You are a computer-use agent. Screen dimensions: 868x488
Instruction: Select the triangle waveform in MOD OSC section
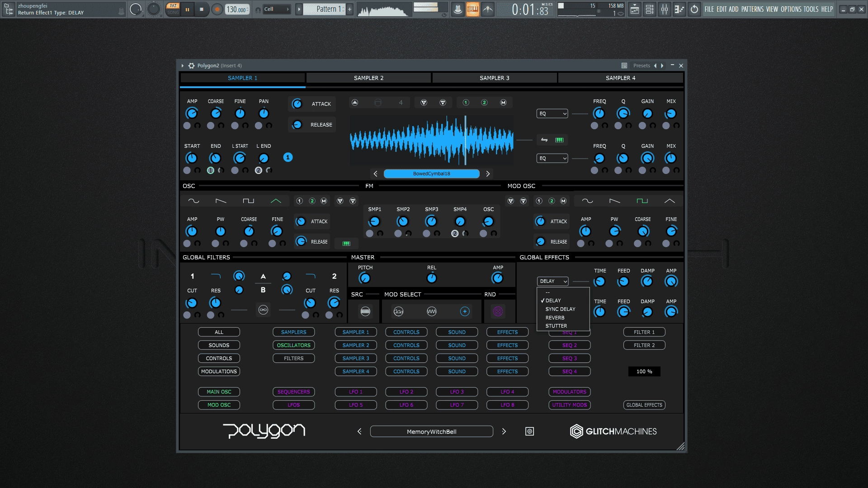pos(670,201)
